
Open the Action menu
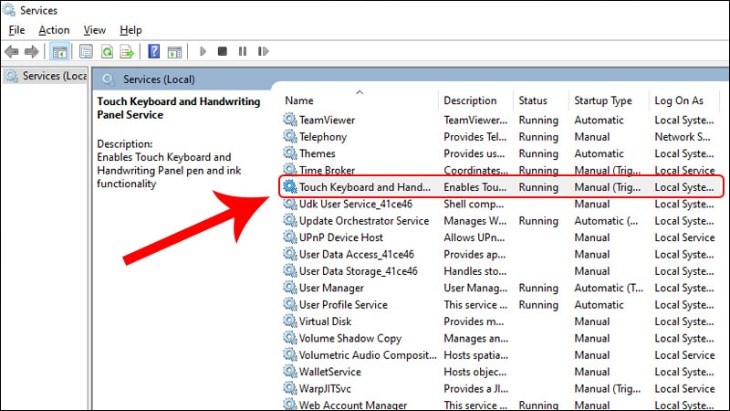pyautogui.click(x=54, y=30)
